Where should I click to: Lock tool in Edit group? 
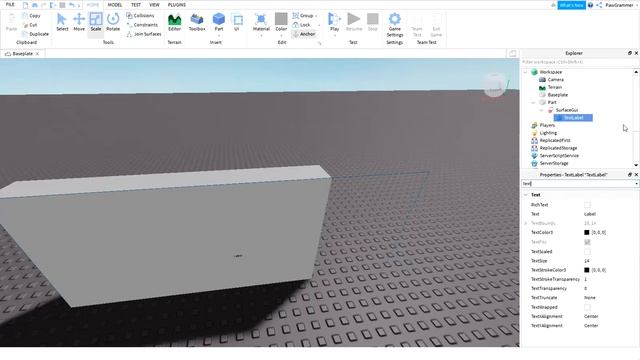coord(302,25)
